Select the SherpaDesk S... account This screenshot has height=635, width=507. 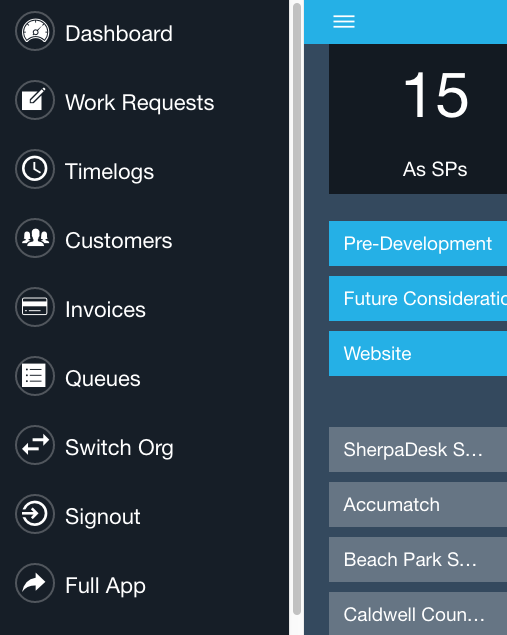click(x=418, y=450)
